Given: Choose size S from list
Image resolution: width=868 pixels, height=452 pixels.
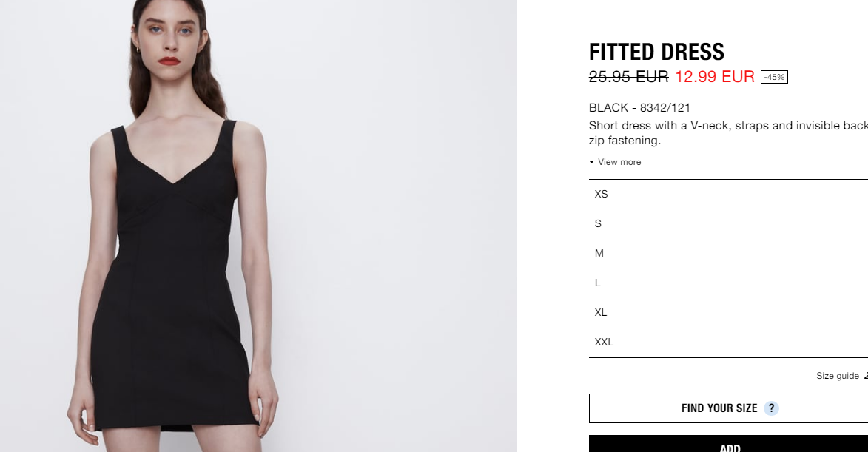Looking at the screenshot, I should point(728,223).
